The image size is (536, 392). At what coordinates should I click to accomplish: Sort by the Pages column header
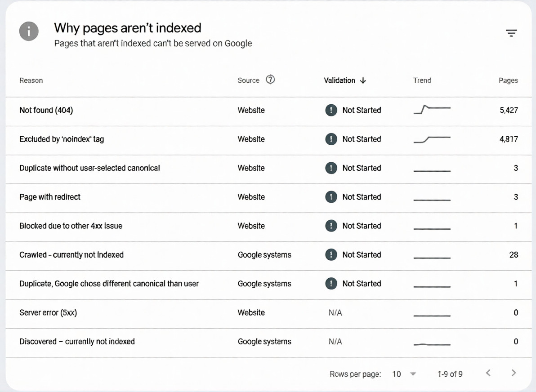tap(508, 80)
